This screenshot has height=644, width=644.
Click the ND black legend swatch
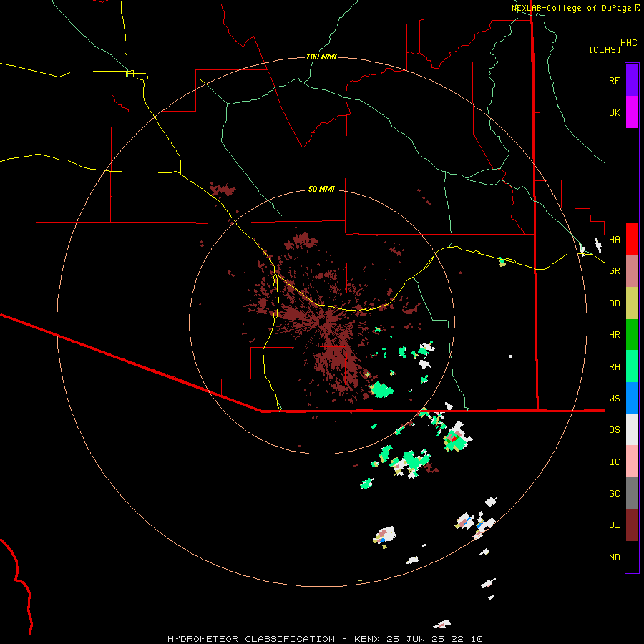[632, 557]
